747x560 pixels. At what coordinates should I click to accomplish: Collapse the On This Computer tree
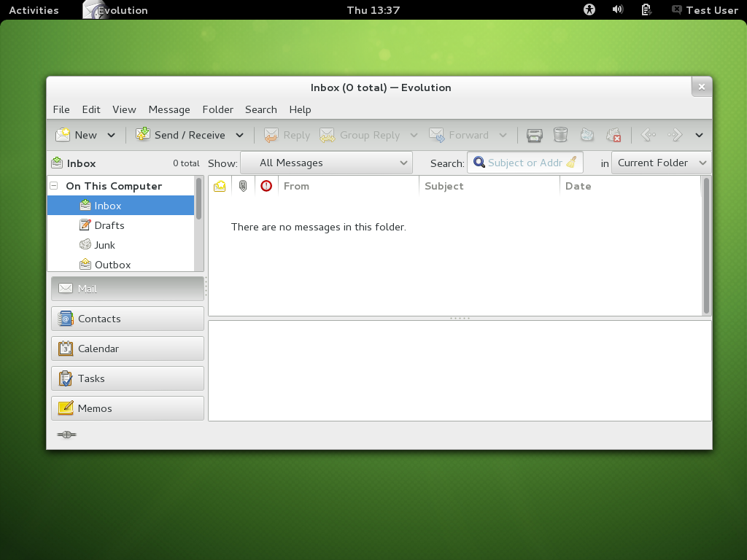(x=54, y=186)
